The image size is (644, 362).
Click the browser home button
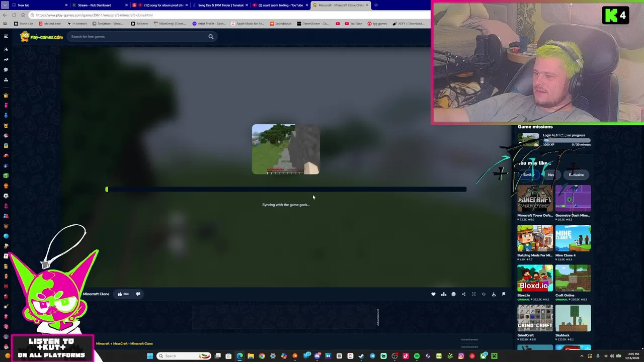tap(23, 15)
